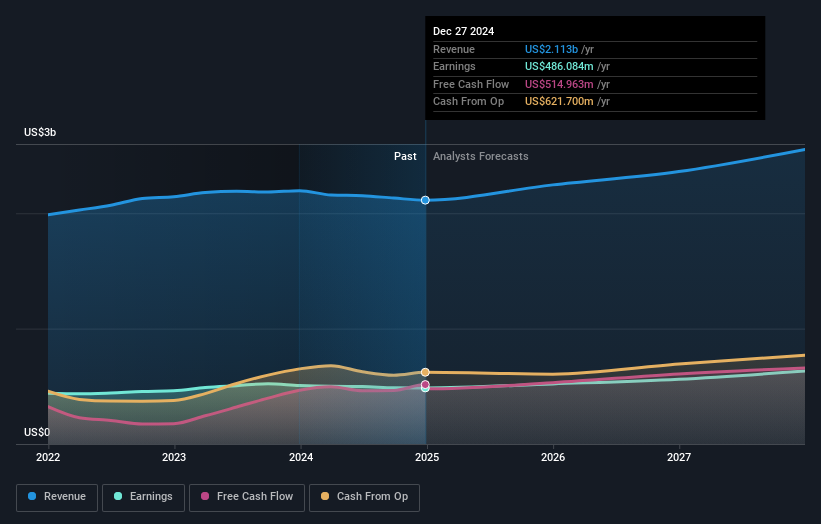The height and width of the screenshot is (524, 821).
Task: Click the orange Cash From Op data point
Action: (425, 372)
